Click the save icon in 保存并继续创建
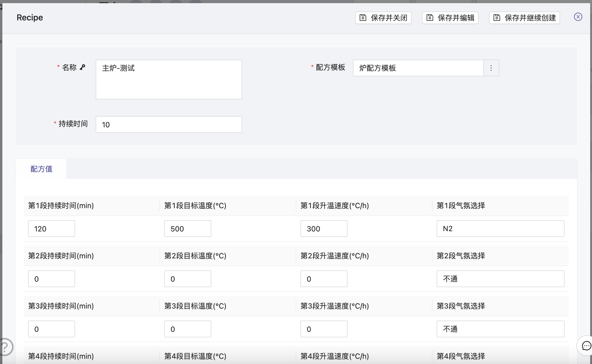This screenshot has height=364, width=592. click(x=497, y=18)
